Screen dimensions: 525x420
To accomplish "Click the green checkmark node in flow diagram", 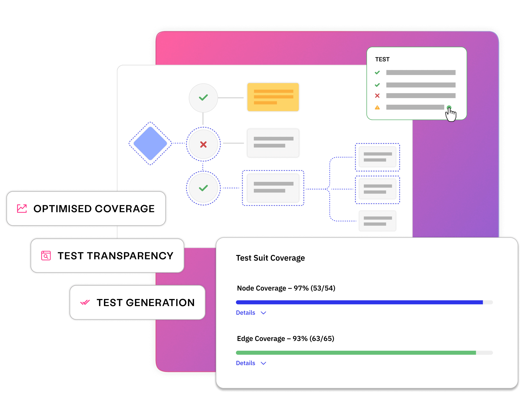I will tap(203, 97).
